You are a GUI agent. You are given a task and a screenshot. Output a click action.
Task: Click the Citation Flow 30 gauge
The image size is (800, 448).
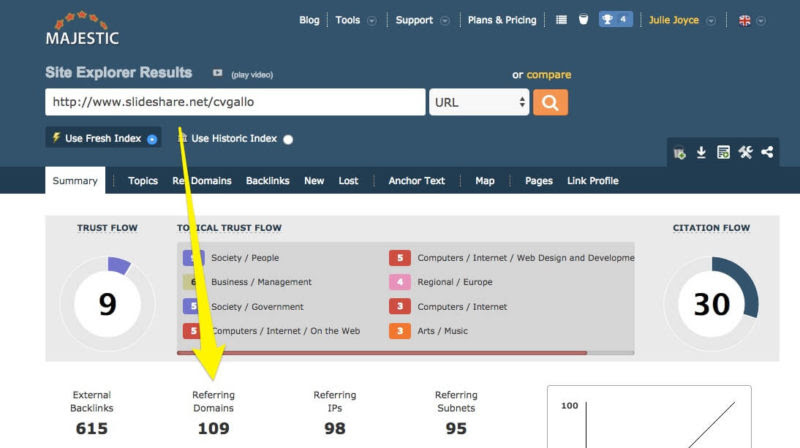[711, 304]
